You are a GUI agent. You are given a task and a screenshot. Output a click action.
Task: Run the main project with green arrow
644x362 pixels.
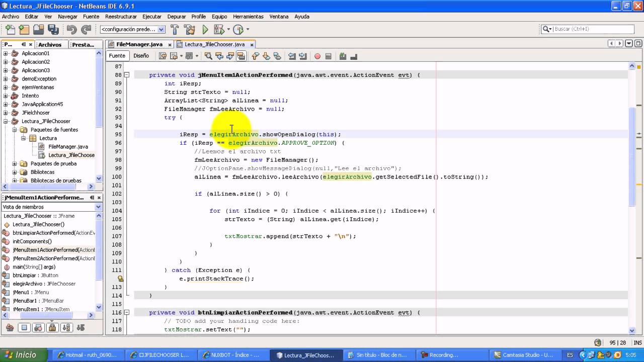(x=205, y=29)
